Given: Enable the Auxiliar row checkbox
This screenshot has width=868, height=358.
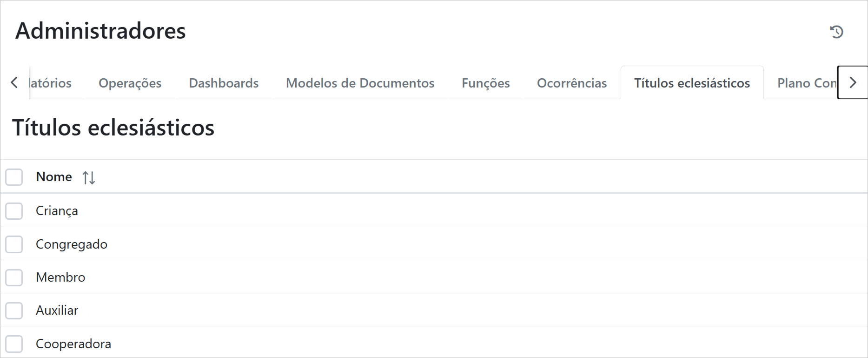Looking at the screenshot, I should coord(14,311).
